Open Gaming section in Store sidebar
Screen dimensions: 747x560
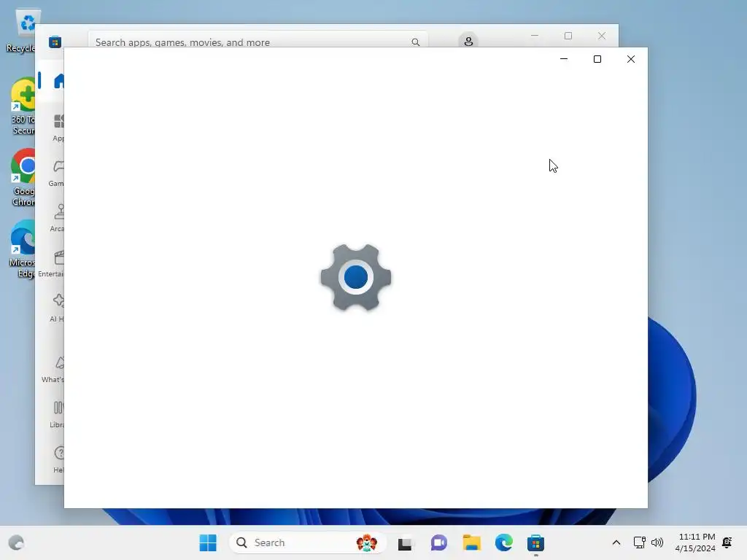tap(57, 173)
